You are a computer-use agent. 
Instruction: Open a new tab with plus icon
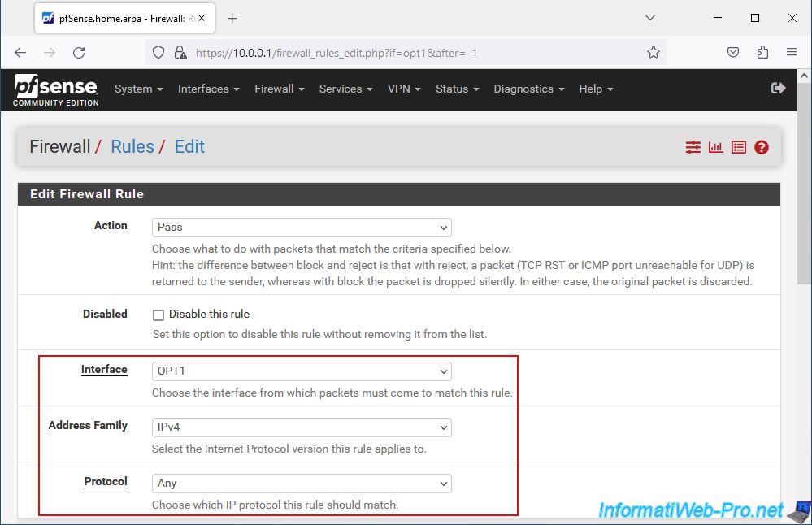[232, 19]
